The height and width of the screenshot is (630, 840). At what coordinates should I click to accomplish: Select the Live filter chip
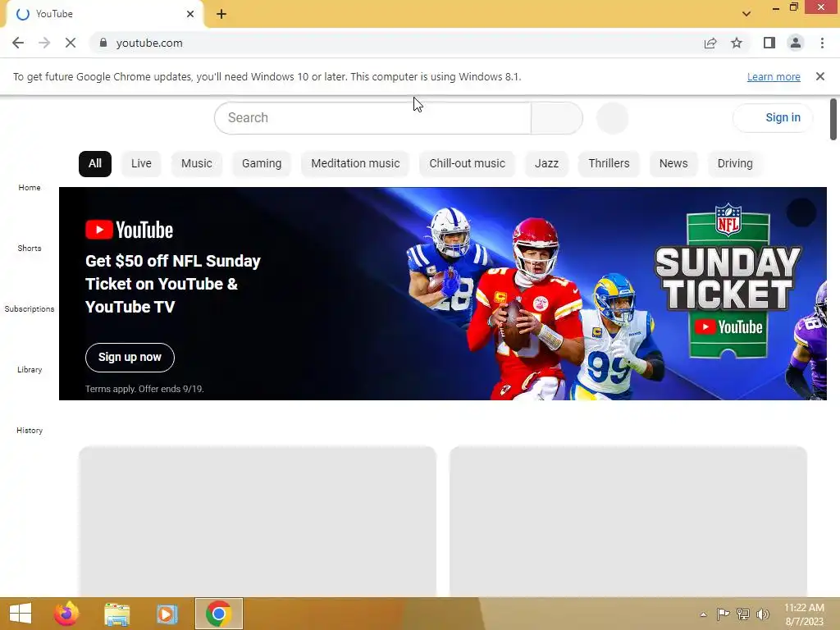coord(141,164)
